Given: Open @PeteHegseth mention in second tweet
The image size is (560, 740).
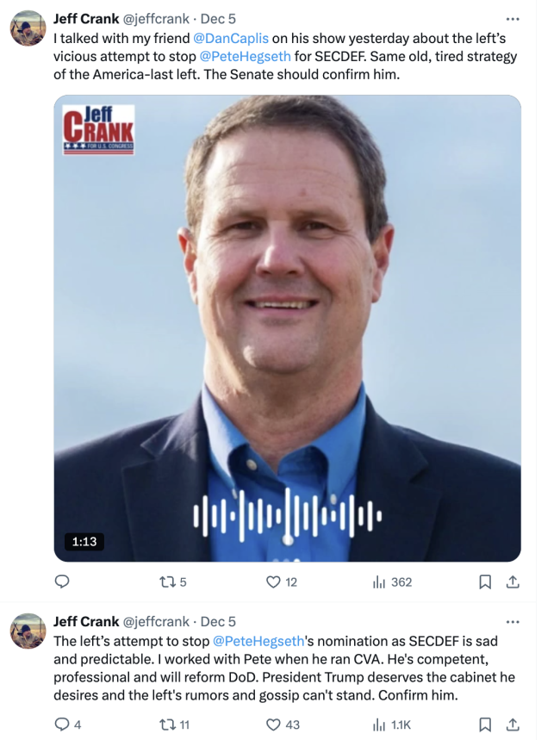Looking at the screenshot, I should 258,641.
